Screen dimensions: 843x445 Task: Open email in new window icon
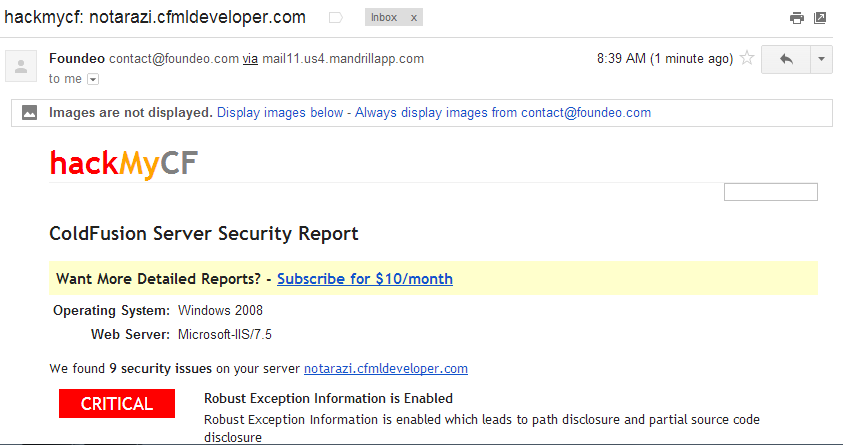click(x=820, y=18)
